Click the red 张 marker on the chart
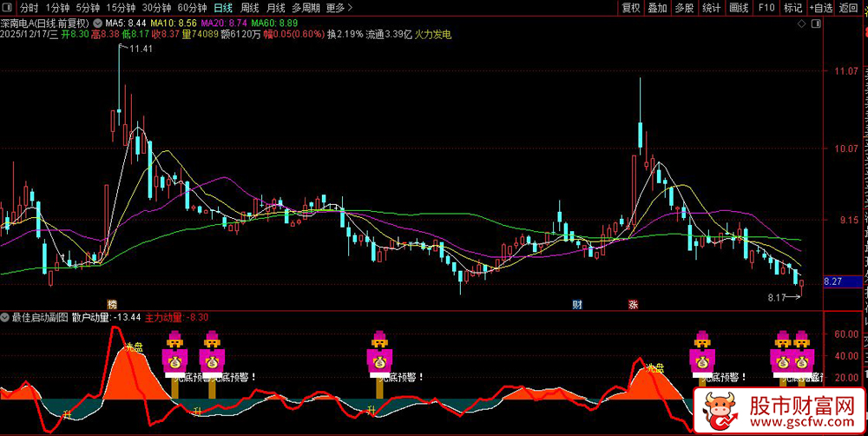Viewport: 868px width, 436px height. pyautogui.click(x=633, y=304)
